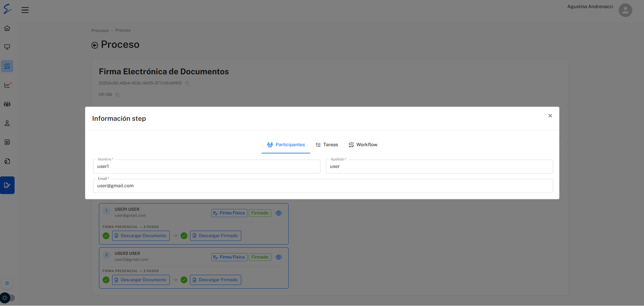The width and height of the screenshot is (644, 306).
Task: Open the user avatar profile menu
Action: coord(625,10)
